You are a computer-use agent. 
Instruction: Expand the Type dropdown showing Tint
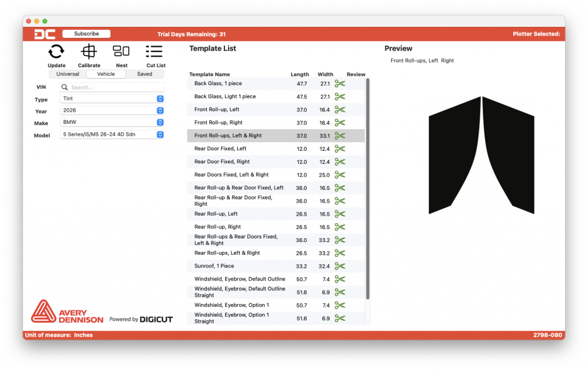tap(112, 99)
